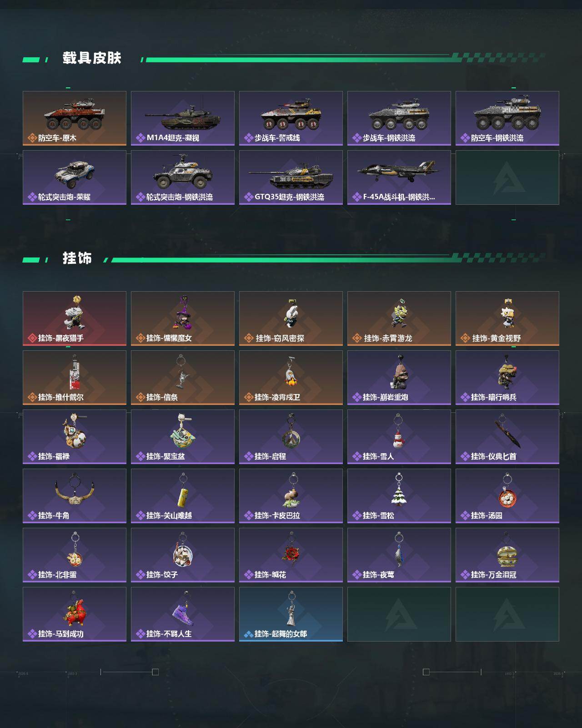
Task: Open the F-45A战斗机 fighter jet skin
Action: pyautogui.click(x=399, y=177)
